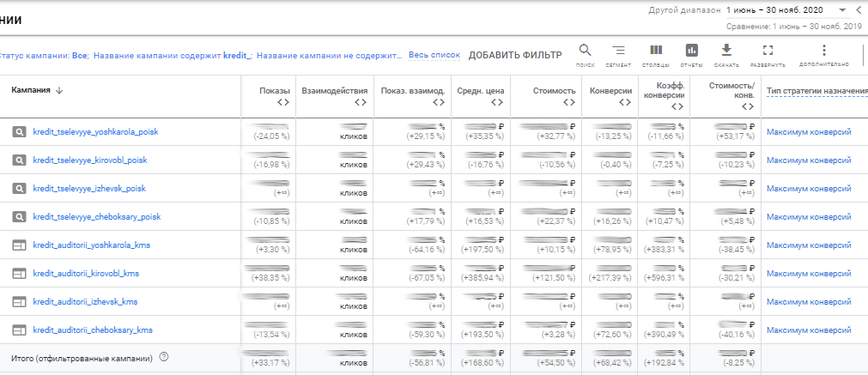Expand the Показы column comparison arrows
This screenshot has width=868, height=375.
[x=284, y=103]
